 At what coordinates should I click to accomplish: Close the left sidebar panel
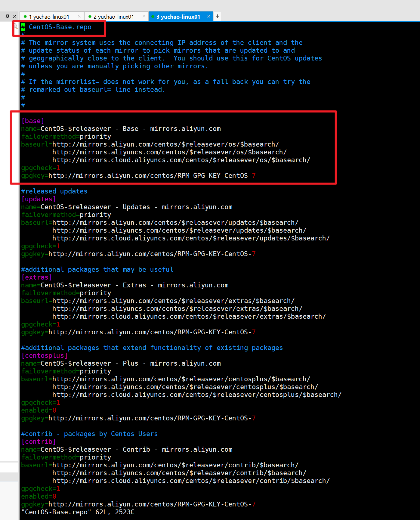tap(14, 16)
